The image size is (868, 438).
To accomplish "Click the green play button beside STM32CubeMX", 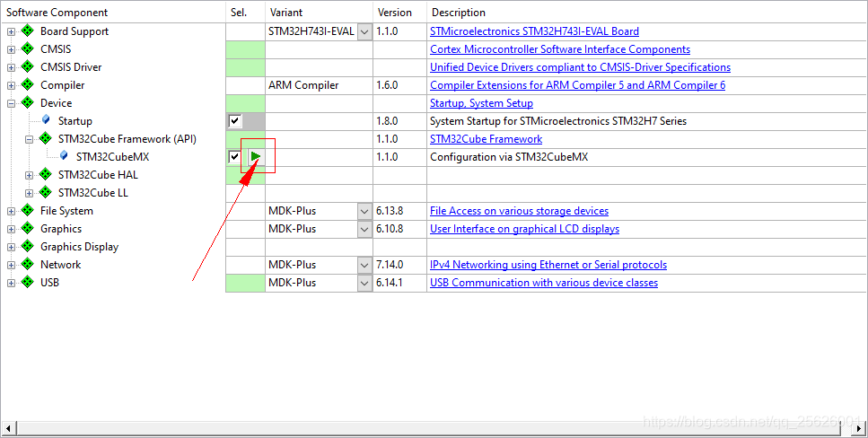I will pyautogui.click(x=255, y=157).
